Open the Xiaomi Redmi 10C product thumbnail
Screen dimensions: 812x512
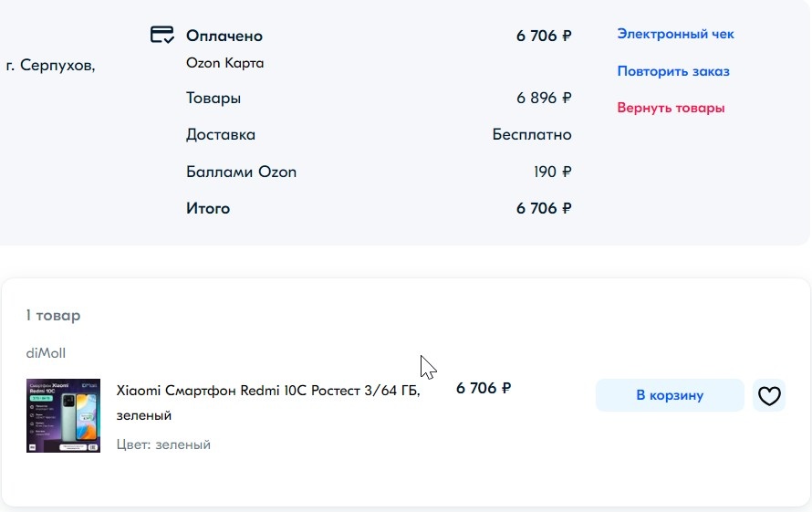tap(63, 415)
